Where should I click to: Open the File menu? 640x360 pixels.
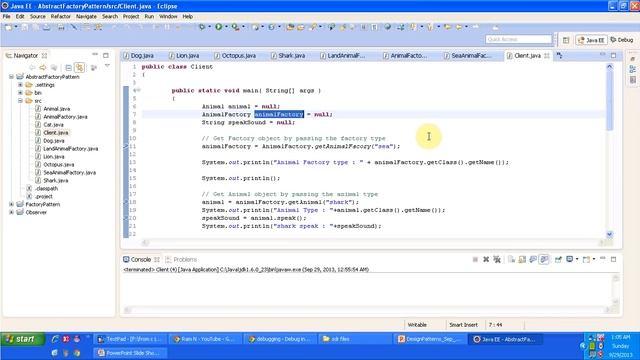pyautogui.click(x=7, y=16)
